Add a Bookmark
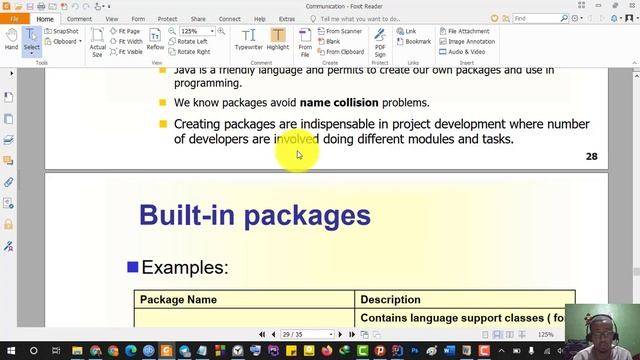This screenshot has height=360, width=640. point(414,42)
